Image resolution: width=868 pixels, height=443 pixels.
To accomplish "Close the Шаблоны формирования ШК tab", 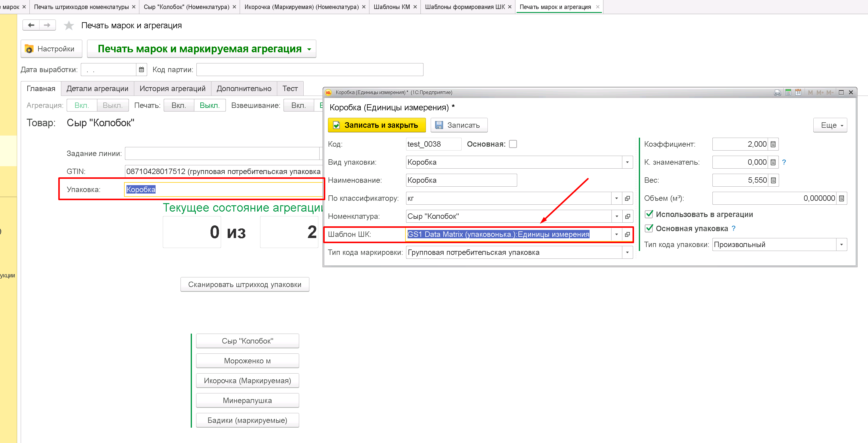I will click(509, 7).
